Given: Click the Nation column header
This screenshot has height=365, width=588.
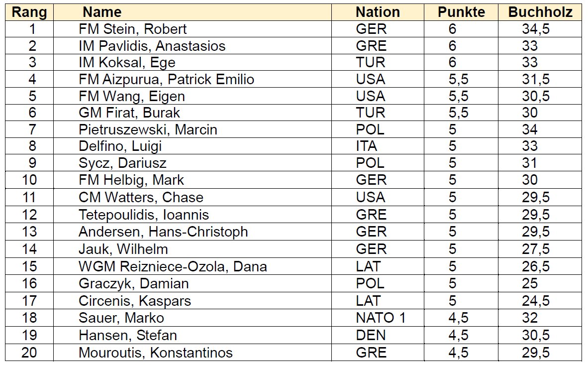Looking at the screenshot, I should [378, 12].
